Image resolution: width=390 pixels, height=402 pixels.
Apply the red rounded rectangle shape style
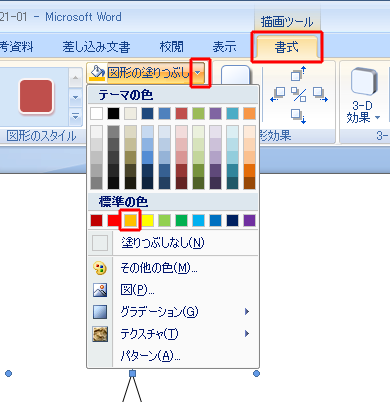(x=36, y=96)
